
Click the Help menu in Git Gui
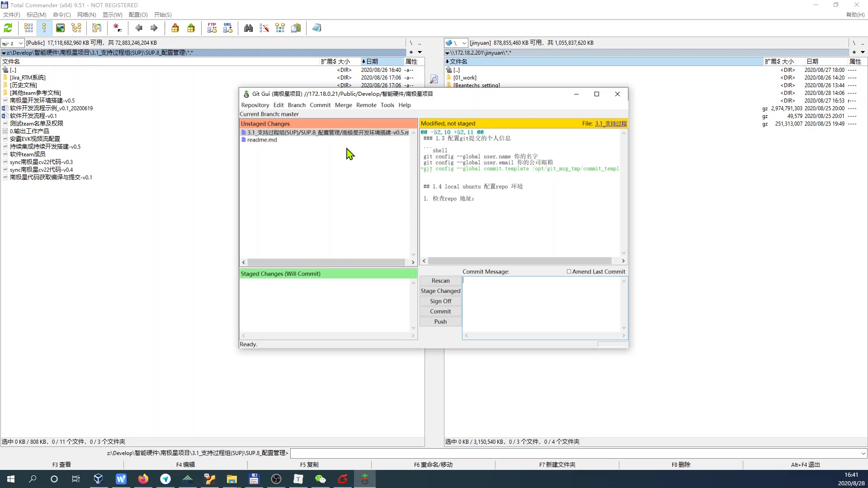(x=406, y=105)
